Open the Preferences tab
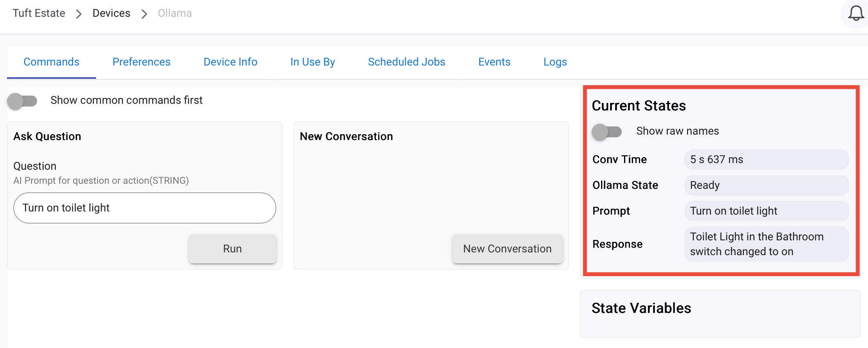Image resolution: width=868 pixels, height=348 pixels. coord(141,62)
